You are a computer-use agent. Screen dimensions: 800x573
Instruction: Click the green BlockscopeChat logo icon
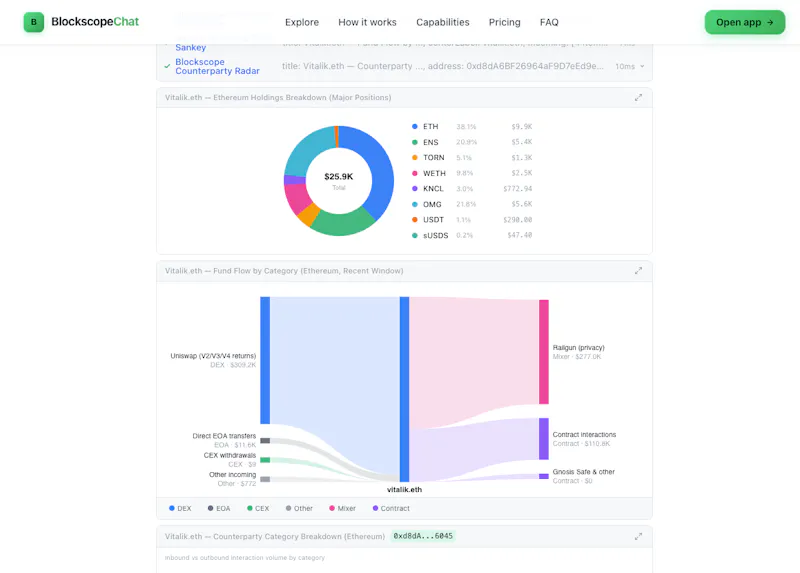point(34,22)
